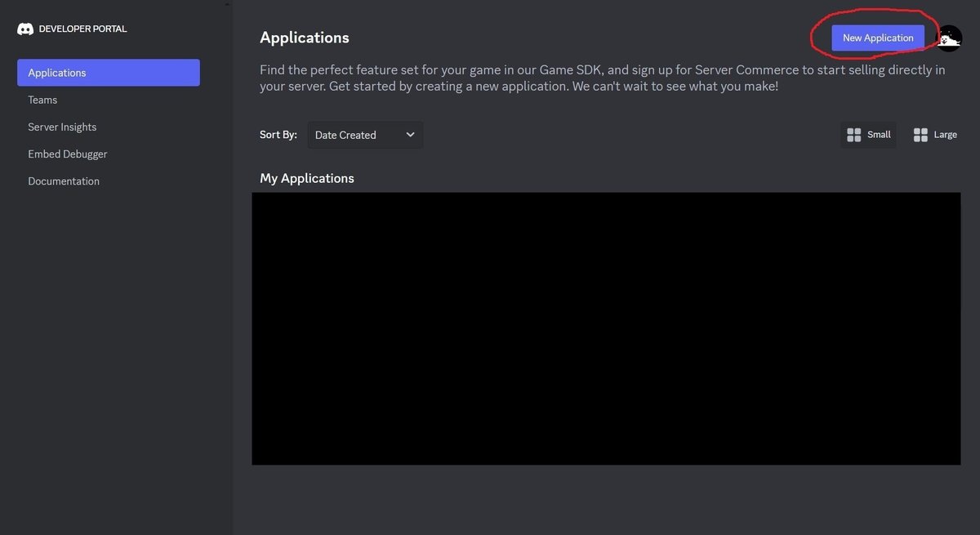Click the chevron icon on the sort selector
This screenshot has height=535, width=980.
[x=409, y=134]
